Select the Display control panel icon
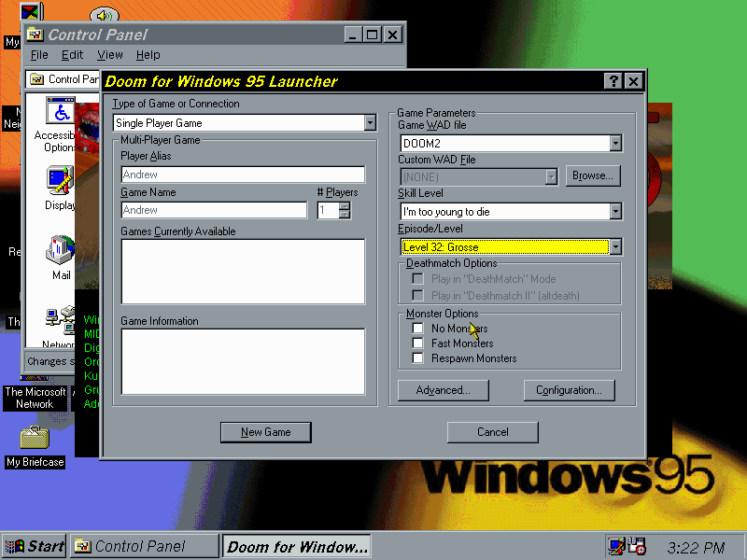 tap(60, 180)
